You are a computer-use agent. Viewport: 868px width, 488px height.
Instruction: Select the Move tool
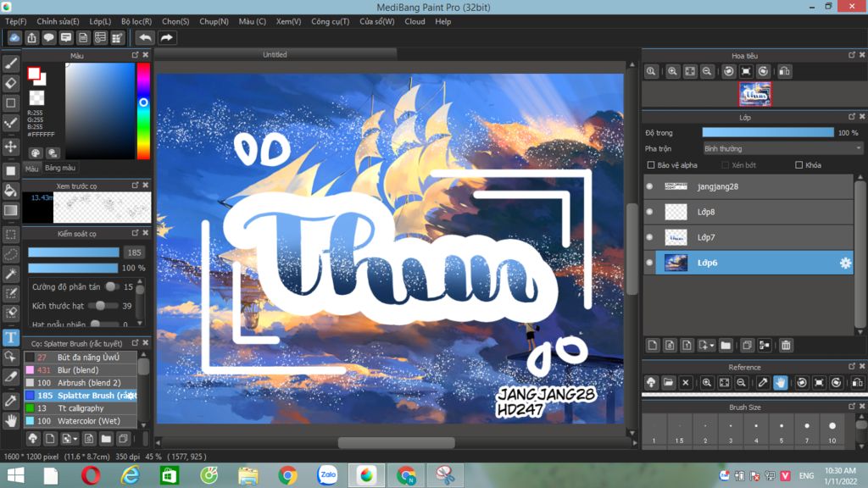point(10,147)
